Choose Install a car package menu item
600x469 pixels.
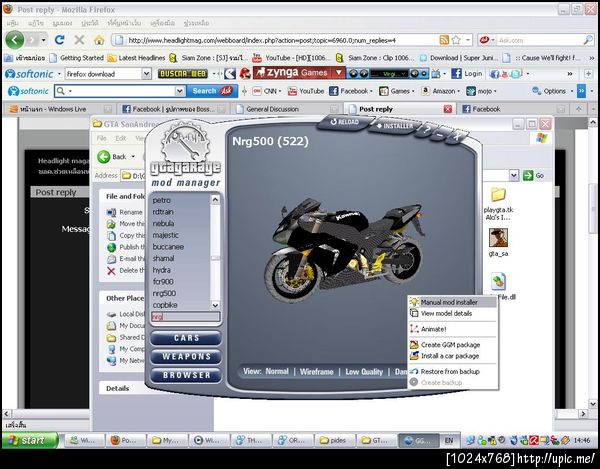coord(453,356)
